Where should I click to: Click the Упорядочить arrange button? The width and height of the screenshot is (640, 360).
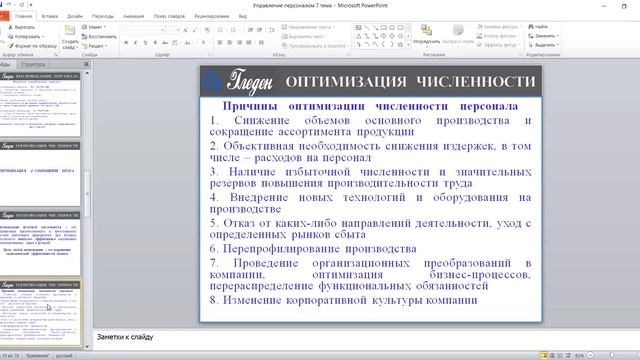(x=427, y=35)
